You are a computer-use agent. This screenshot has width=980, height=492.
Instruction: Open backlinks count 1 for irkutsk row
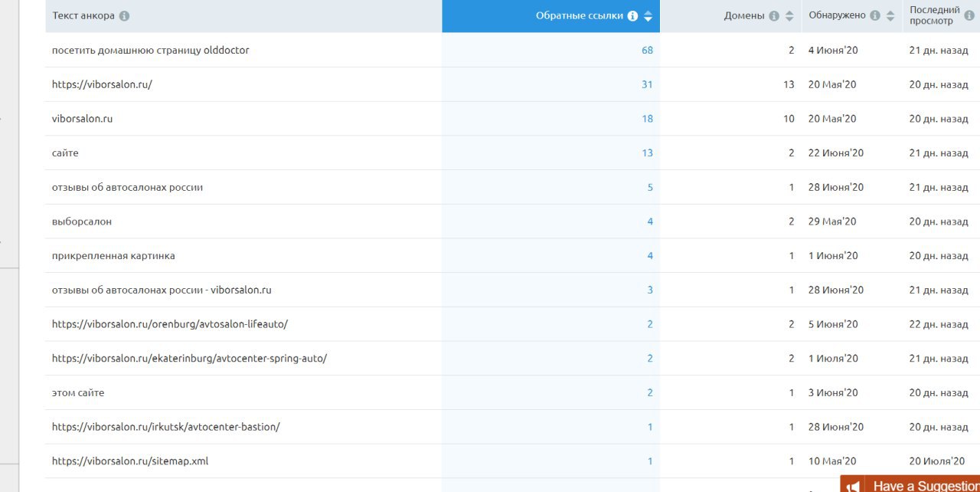click(650, 427)
